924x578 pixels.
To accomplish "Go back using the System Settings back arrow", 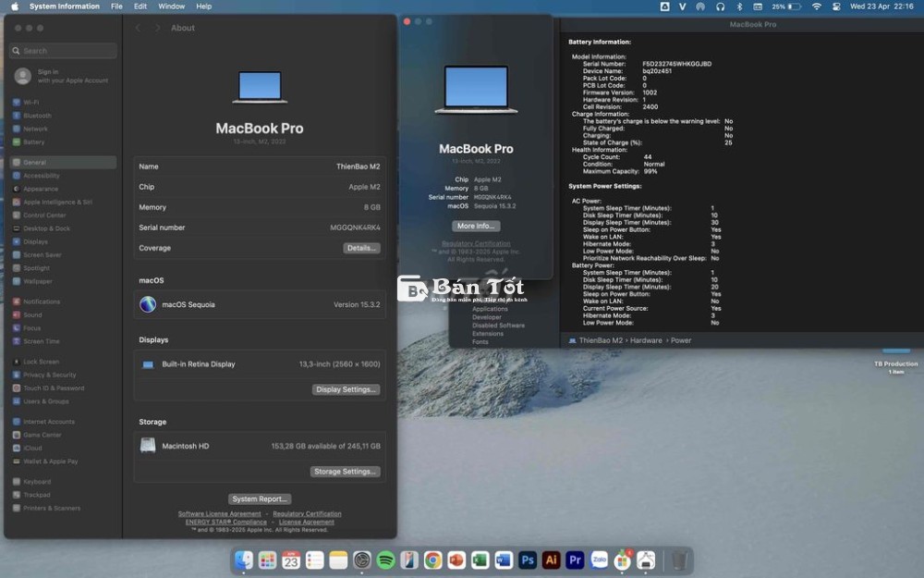I will [138, 28].
